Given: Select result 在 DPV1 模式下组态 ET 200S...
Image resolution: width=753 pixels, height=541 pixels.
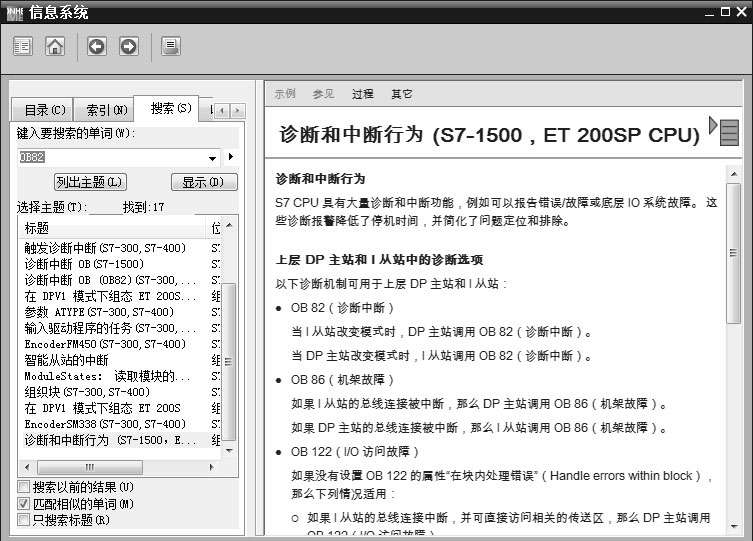Looking at the screenshot, I should click(x=110, y=296).
